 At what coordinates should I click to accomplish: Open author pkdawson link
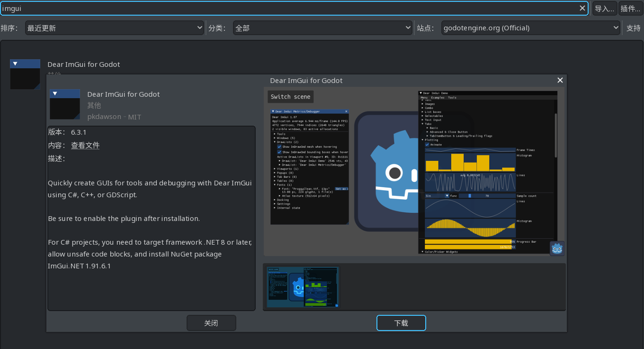[104, 117]
